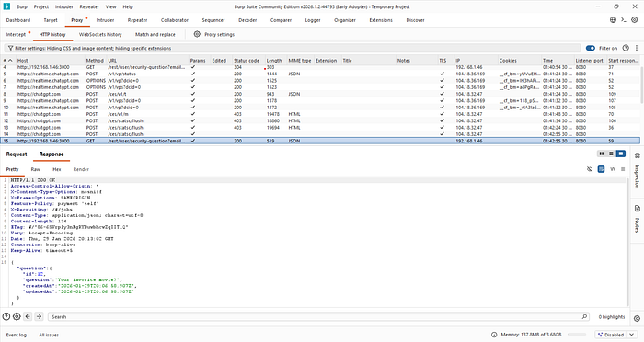Open message editor hamburger menu
Screen dimensions: 644x342
coord(623,169)
